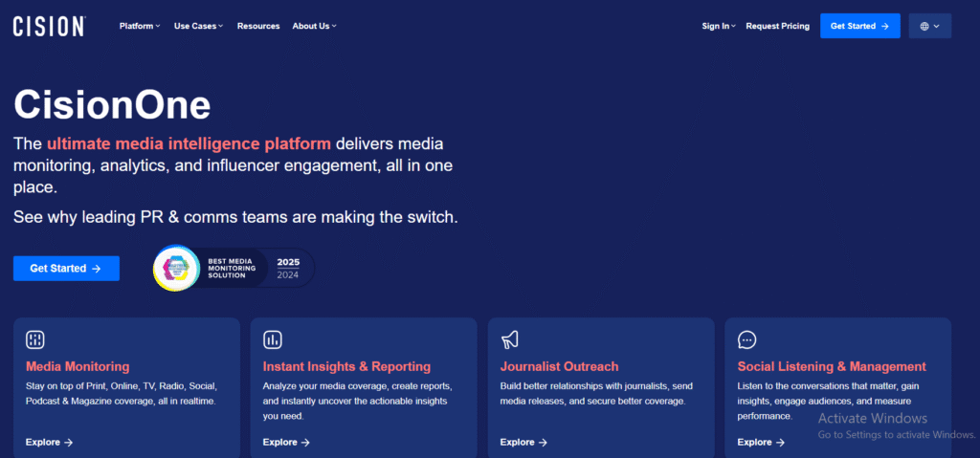Explore Instant Insights & Reporting
Screen dimensions: 980x458
286,442
